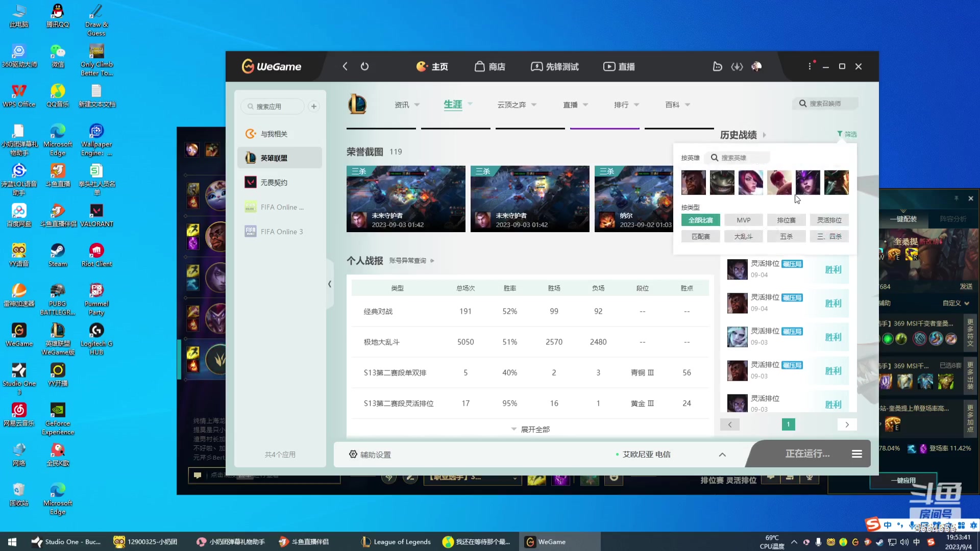Open the WeGame three-dot menu

tap(810, 66)
